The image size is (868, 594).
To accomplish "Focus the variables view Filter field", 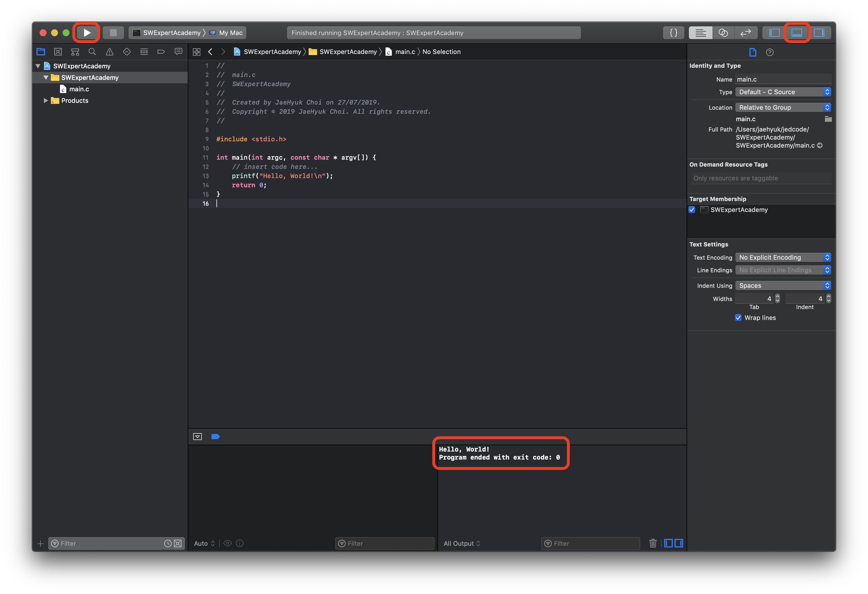I will point(385,543).
